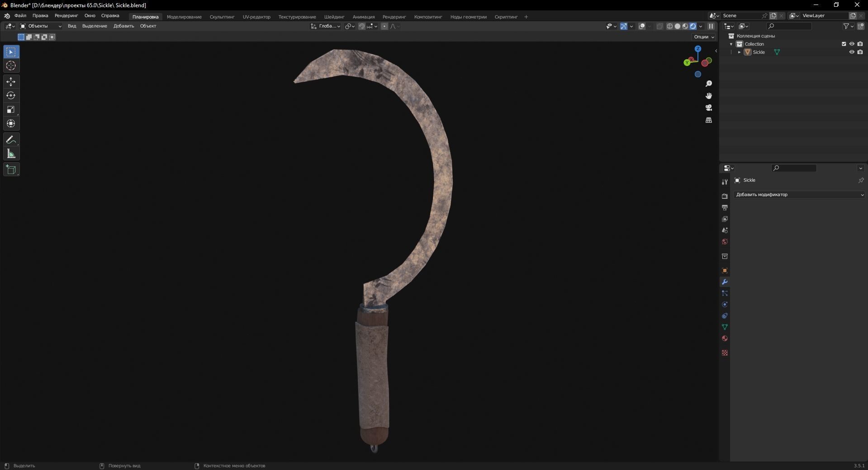Screen dimensions: 868x470
Task: Select the Scale tool
Action: 10,109
